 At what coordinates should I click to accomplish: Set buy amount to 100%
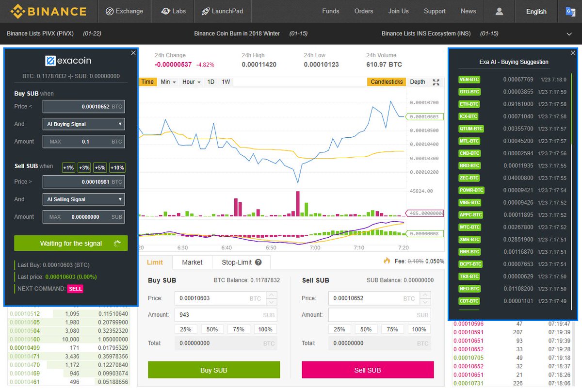(x=265, y=329)
